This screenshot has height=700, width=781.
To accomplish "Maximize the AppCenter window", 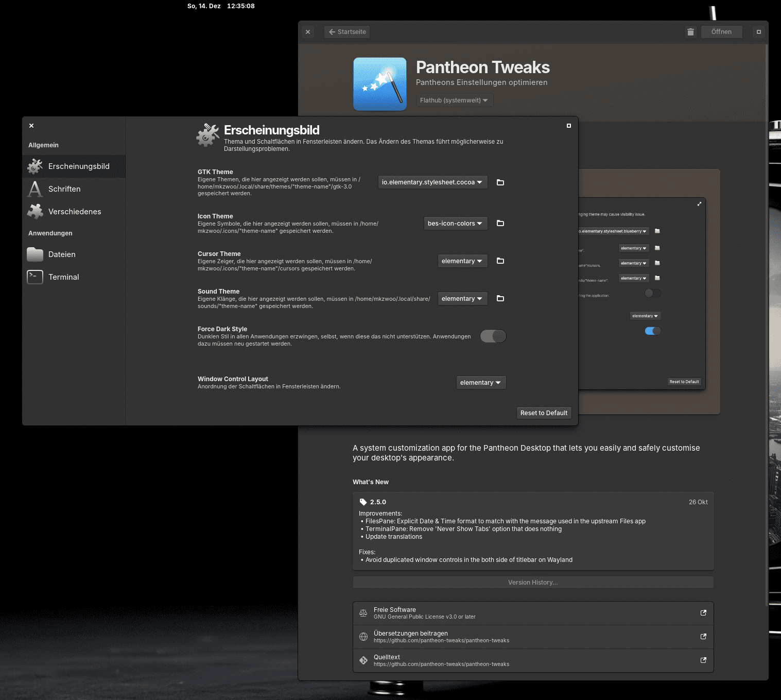I will click(x=758, y=32).
